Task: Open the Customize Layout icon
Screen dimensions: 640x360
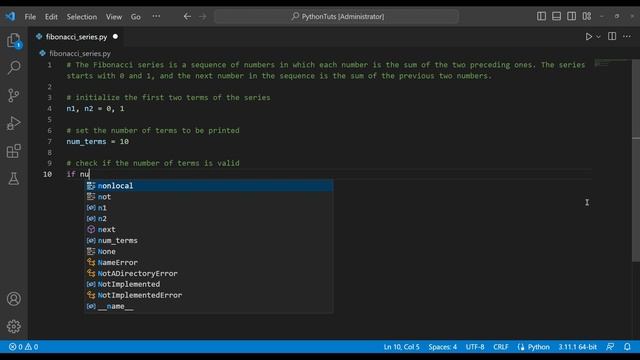Action: coord(587,16)
